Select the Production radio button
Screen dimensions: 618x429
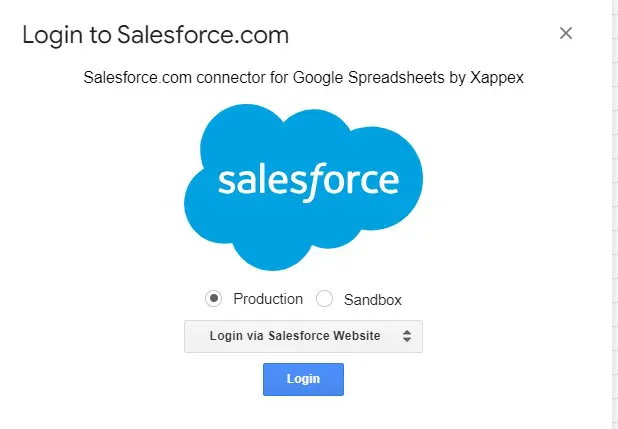214,299
